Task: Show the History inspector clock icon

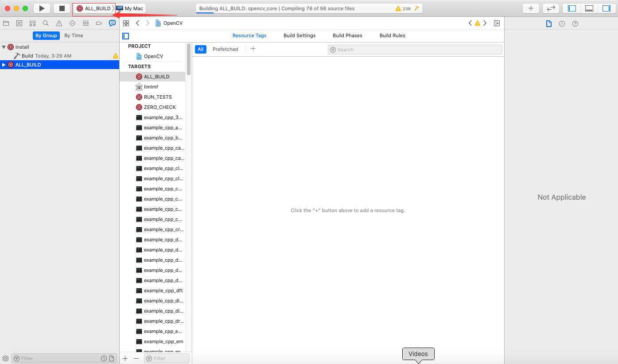Action: (562, 23)
